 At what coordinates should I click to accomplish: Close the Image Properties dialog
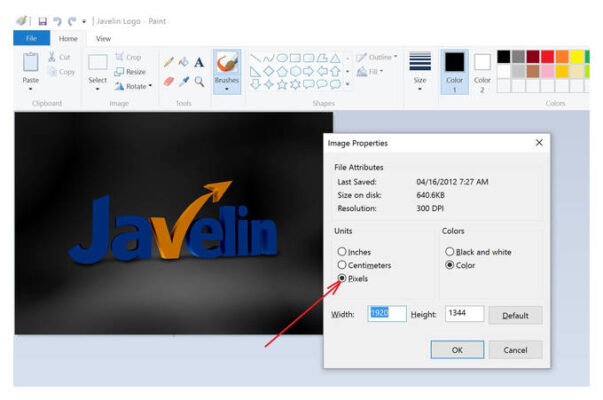coord(539,143)
